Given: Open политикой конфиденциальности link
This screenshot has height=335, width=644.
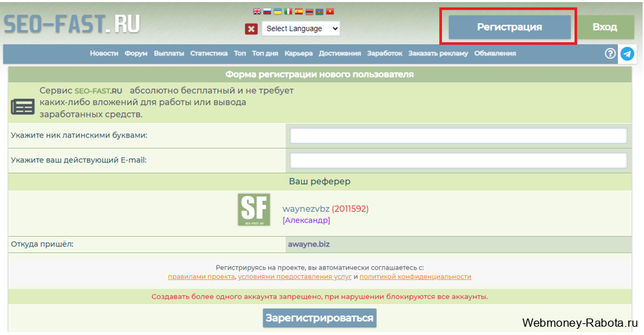Looking at the screenshot, I should (415, 277).
